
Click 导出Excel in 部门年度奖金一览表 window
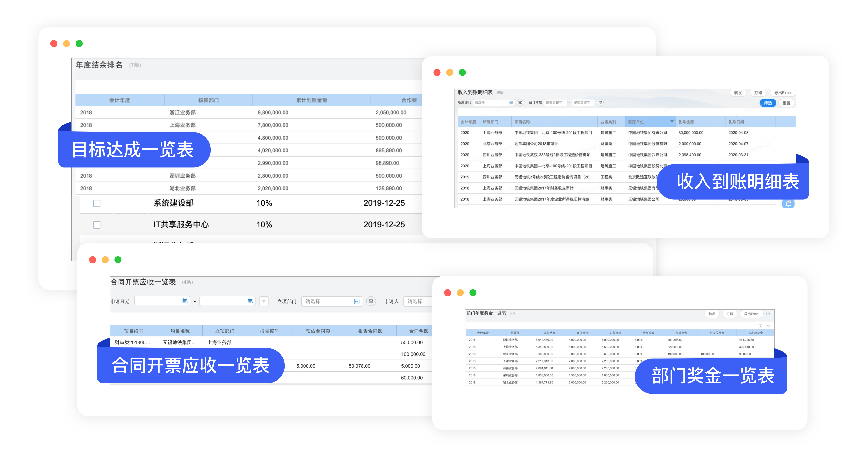[751, 314]
